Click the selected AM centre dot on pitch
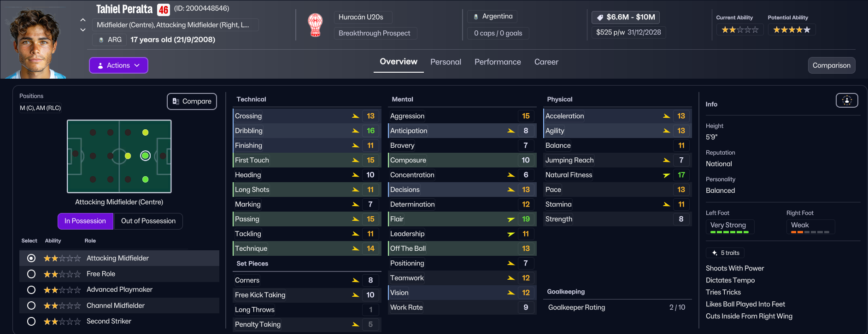The width and height of the screenshot is (868, 334). [x=145, y=156]
